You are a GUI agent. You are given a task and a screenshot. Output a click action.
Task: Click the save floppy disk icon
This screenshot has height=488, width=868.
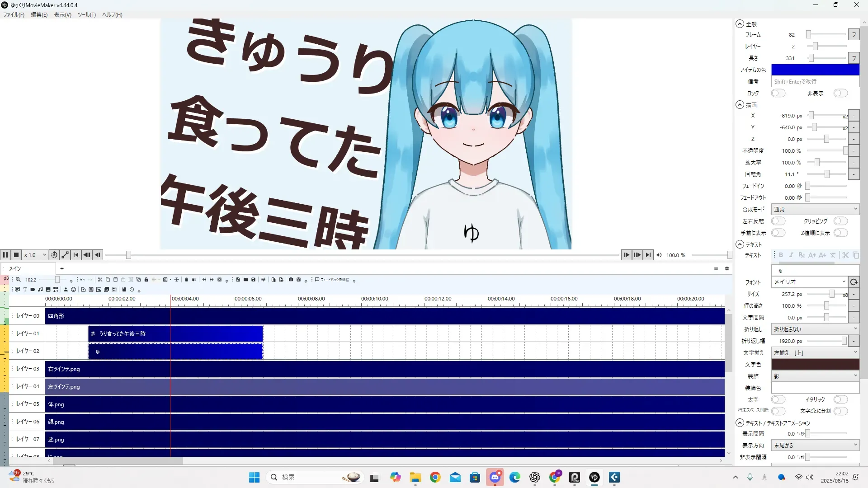point(253,280)
